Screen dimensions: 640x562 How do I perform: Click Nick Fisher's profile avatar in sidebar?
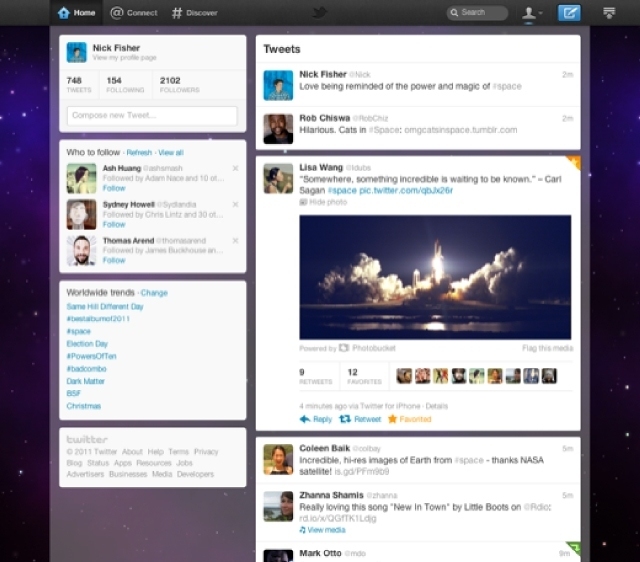click(x=76, y=53)
